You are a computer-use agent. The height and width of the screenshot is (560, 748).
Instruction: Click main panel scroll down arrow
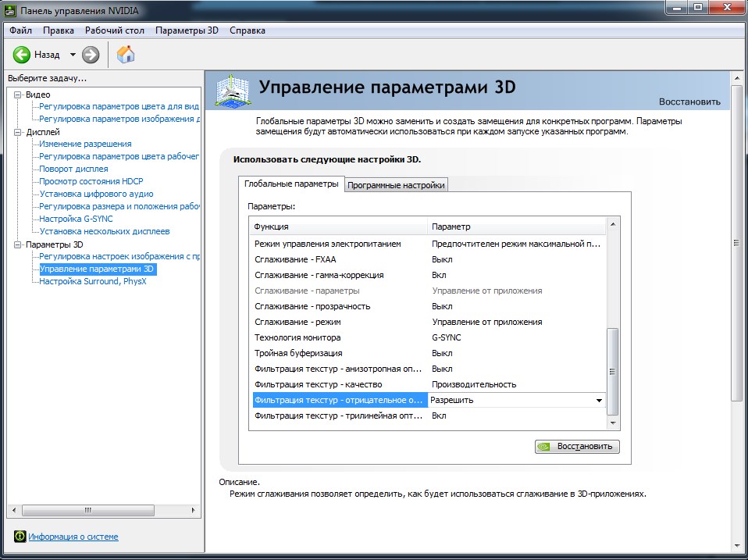click(737, 546)
